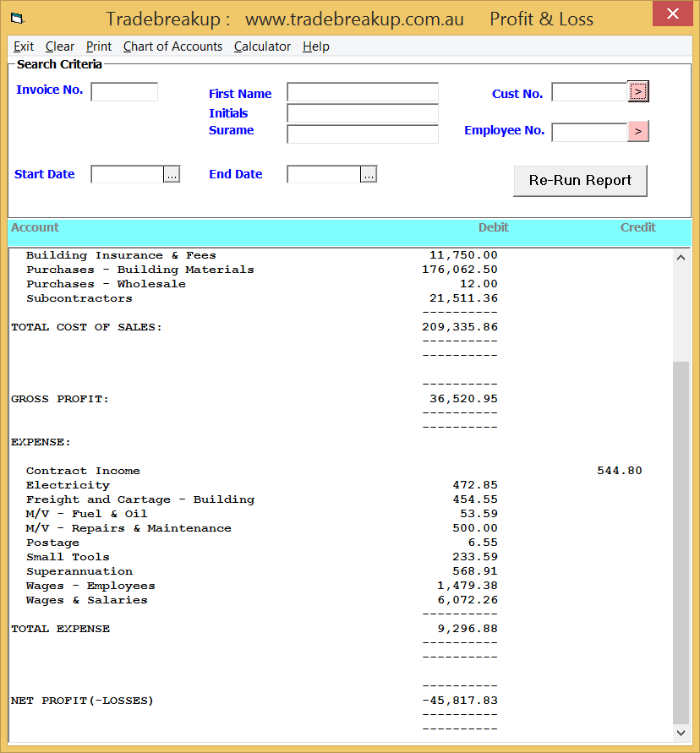The height and width of the screenshot is (753, 700).
Task: Click the 544.80 credit value
Action: coord(620,471)
